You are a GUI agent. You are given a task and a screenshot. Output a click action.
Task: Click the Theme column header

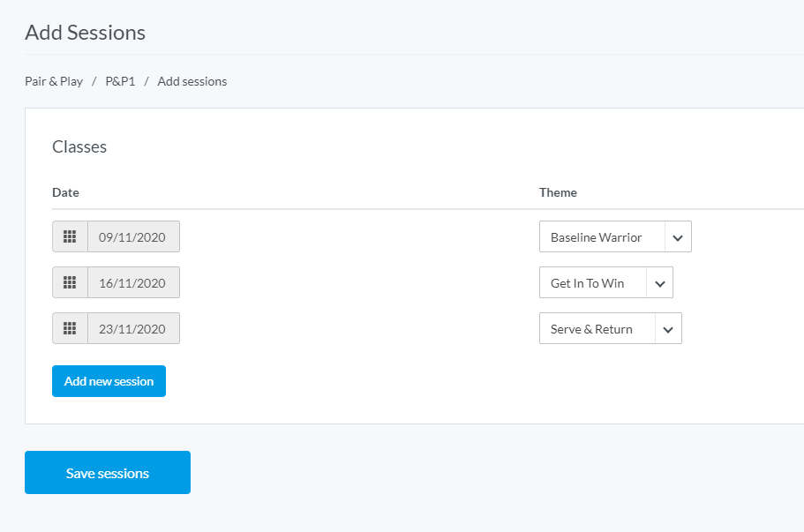(558, 192)
